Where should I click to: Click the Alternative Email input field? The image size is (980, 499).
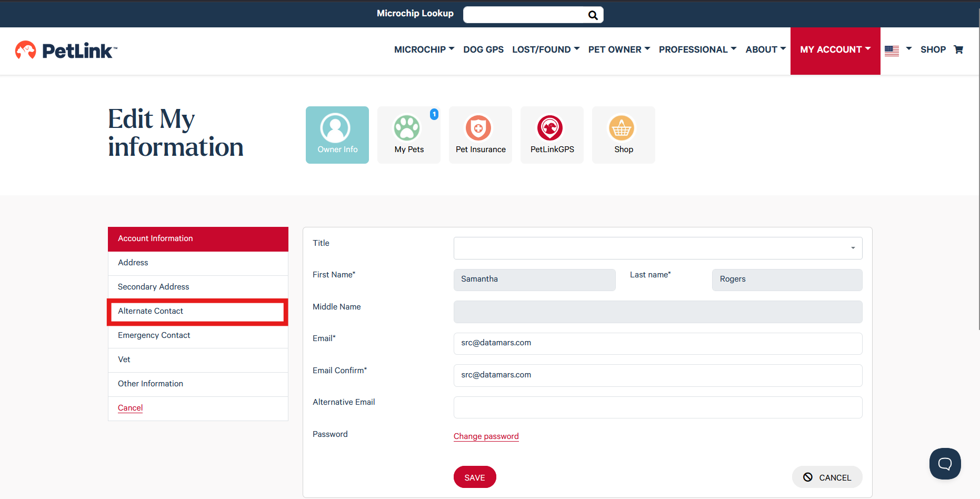658,407
